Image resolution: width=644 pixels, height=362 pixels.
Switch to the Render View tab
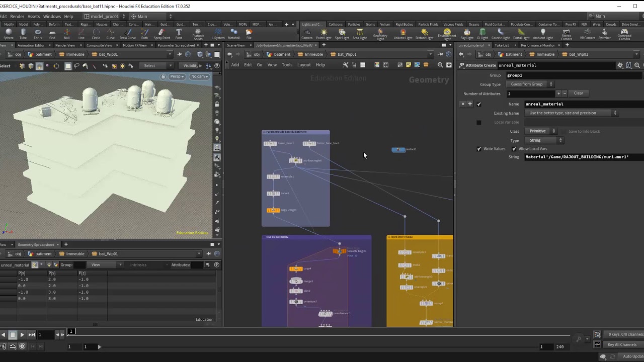pyautogui.click(x=65, y=45)
